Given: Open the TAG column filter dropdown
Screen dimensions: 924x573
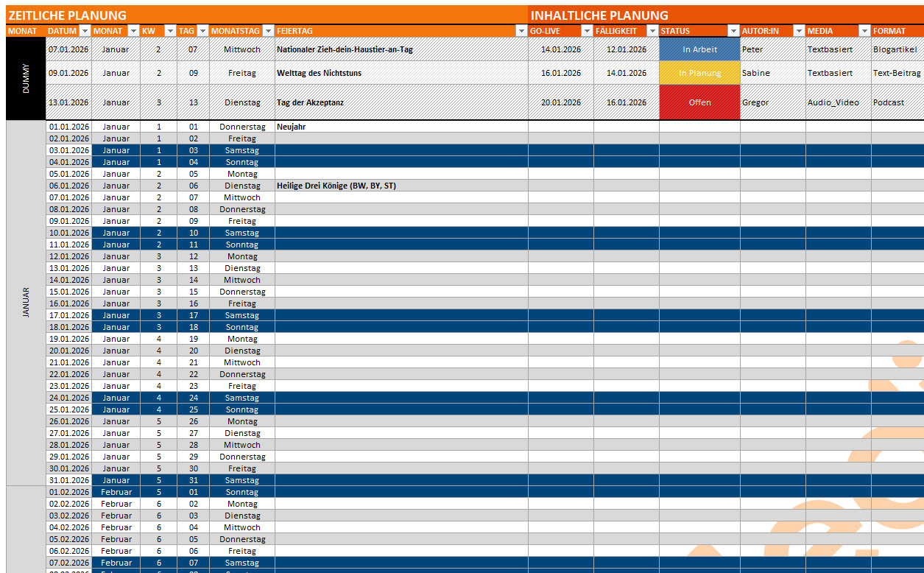Looking at the screenshot, I should coord(203,31).
